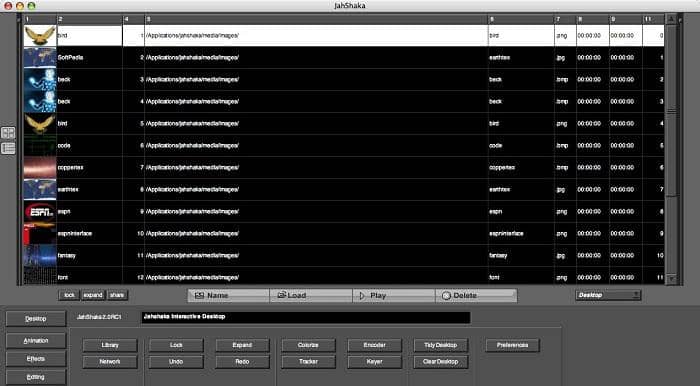Click the 'JahShaka 2.0RC1' version label
This screenshot has height=386, width=700.
[99, 317]
